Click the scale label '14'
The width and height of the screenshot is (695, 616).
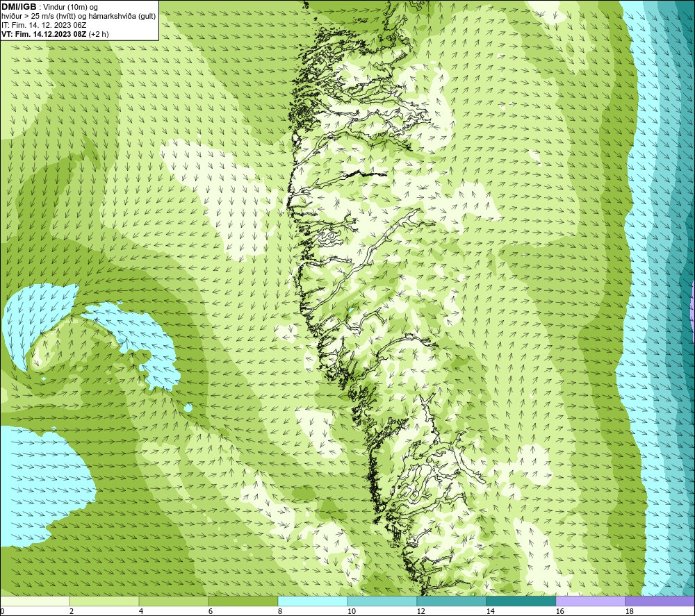point(490,612)
